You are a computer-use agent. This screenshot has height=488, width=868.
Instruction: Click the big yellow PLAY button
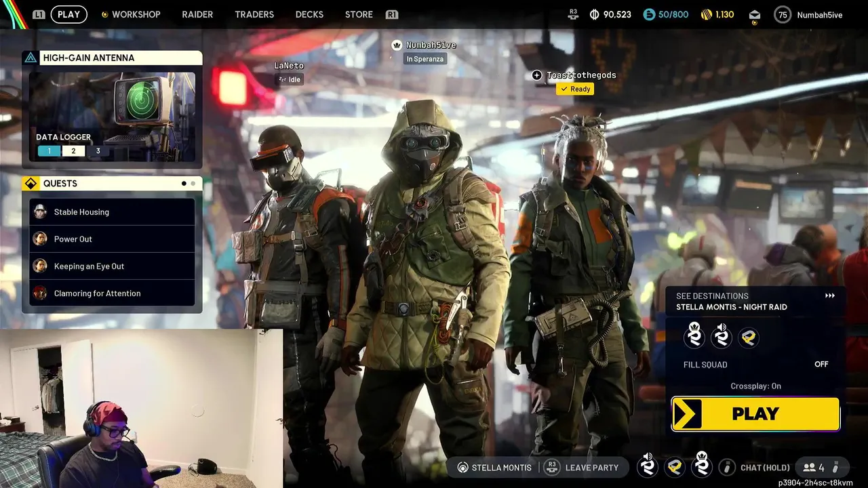click(755, 414)
